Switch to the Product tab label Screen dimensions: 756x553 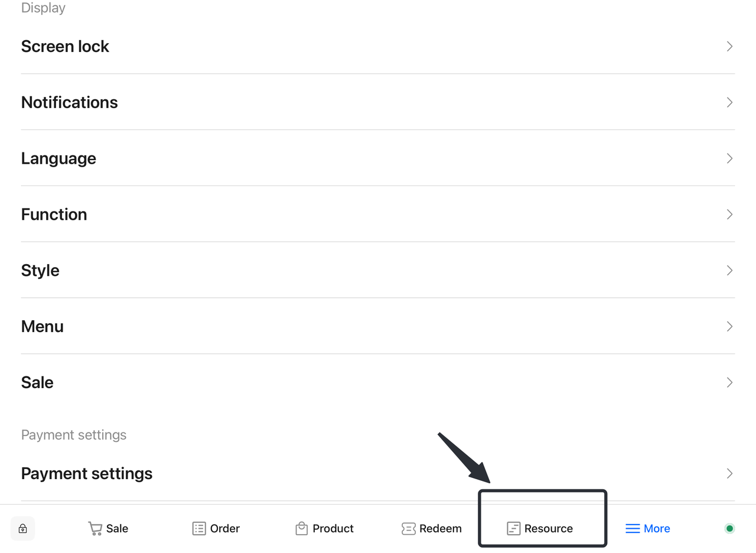(x=333, y=529)
